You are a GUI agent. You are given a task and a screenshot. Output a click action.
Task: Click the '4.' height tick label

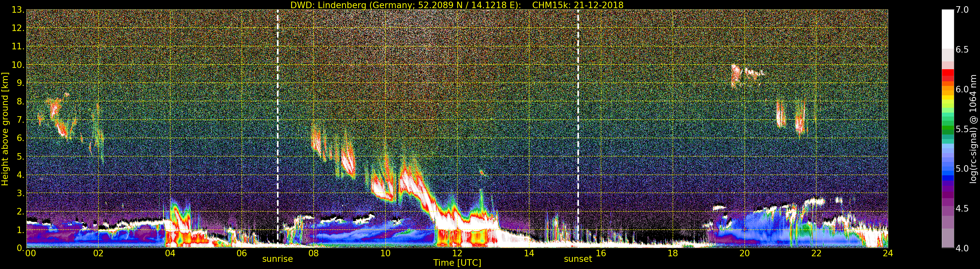coord(20,175)
